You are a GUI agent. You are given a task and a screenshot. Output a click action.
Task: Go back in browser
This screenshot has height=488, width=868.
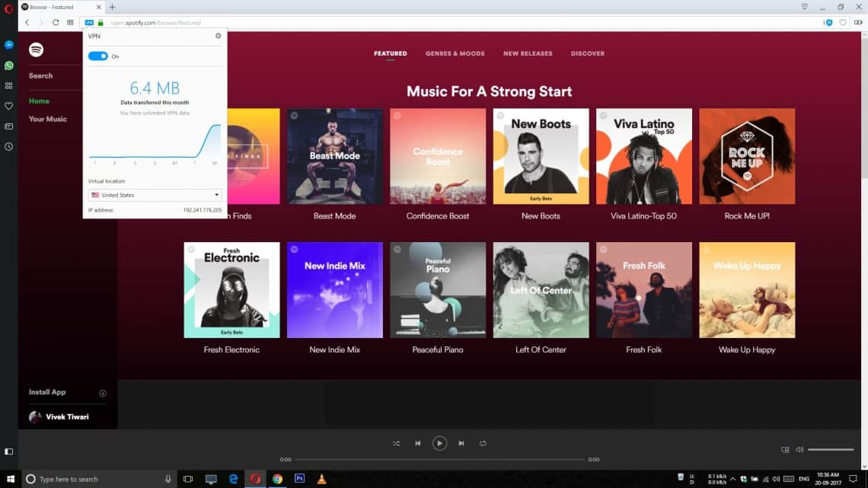pos(27,23)
